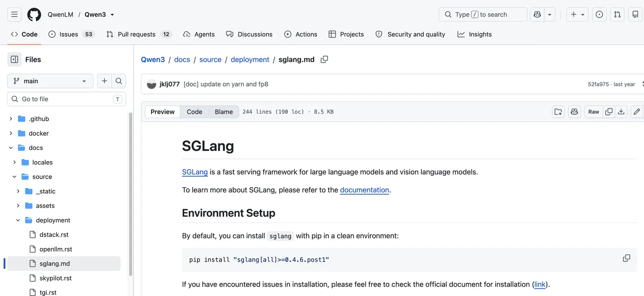This screenshot has width=644, height=296.
Task: Open the Copilot dropdown arrow in header
Action: click(549, 15)
